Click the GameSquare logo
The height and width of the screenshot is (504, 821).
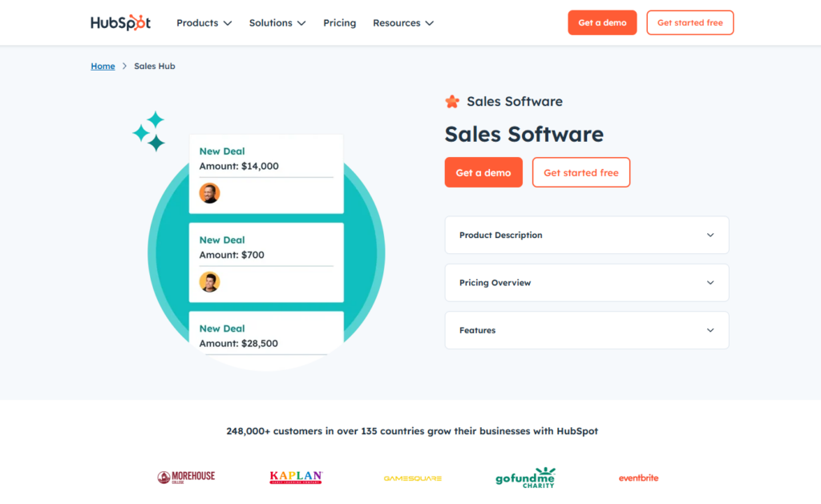click(x=412, y=478)
